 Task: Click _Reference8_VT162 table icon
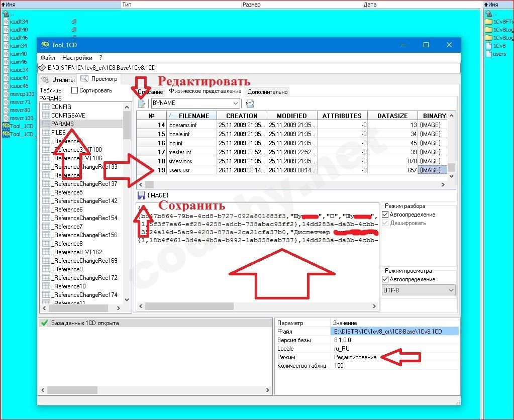(46, 252)
